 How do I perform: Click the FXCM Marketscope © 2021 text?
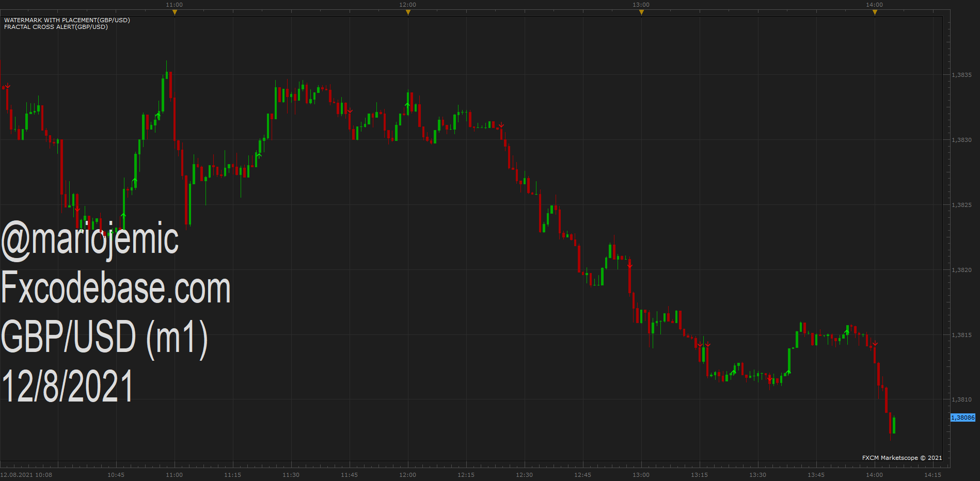tap(902, 458)
